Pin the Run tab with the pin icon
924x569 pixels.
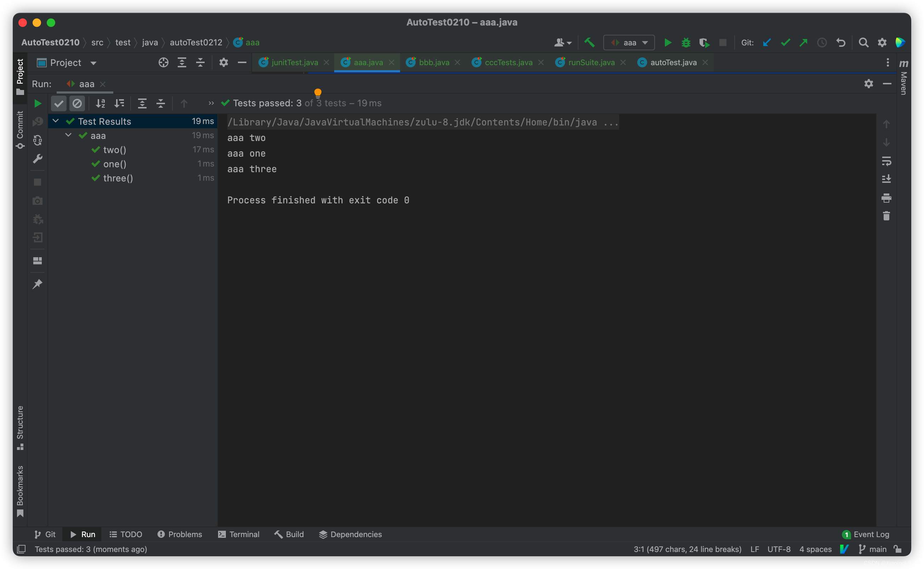click(38, 284)
